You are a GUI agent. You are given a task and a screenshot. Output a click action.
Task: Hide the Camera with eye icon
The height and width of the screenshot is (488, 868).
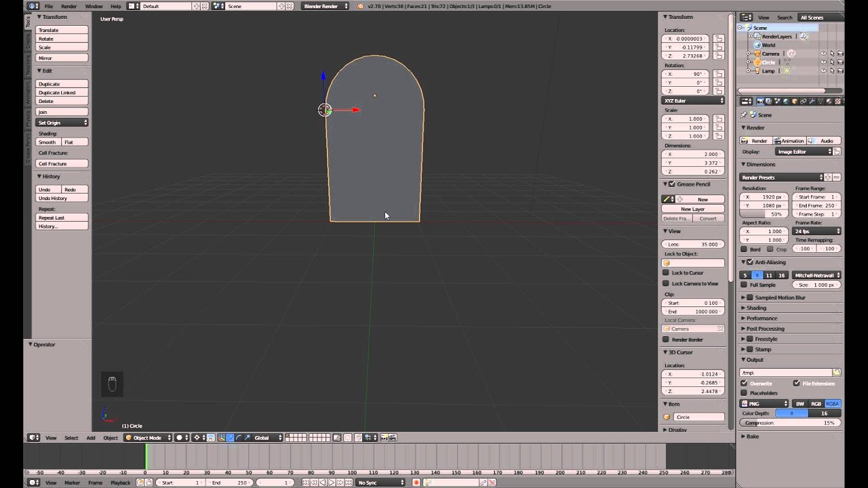pyautogui.click(x=824, y=54)
